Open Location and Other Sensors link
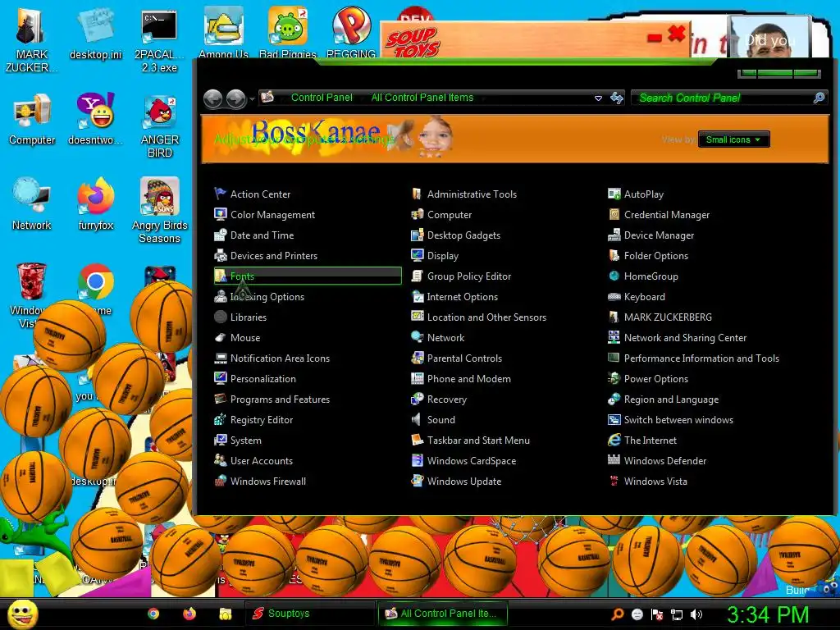The image size is (840, 630). (486, 317)
